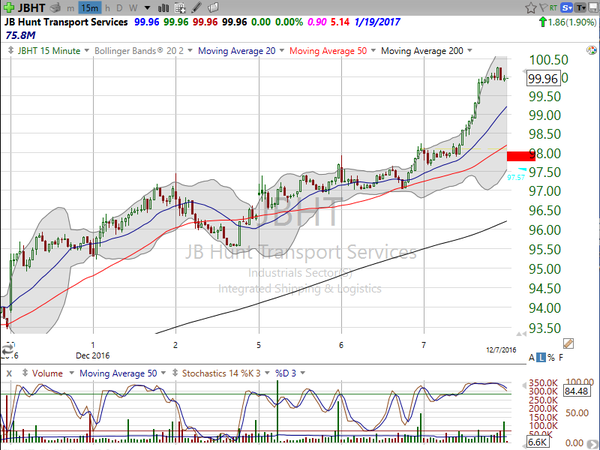Expand the Bollinger Bands 20 2 dropdown
600x450 pixels.
[x=189, y=51]
